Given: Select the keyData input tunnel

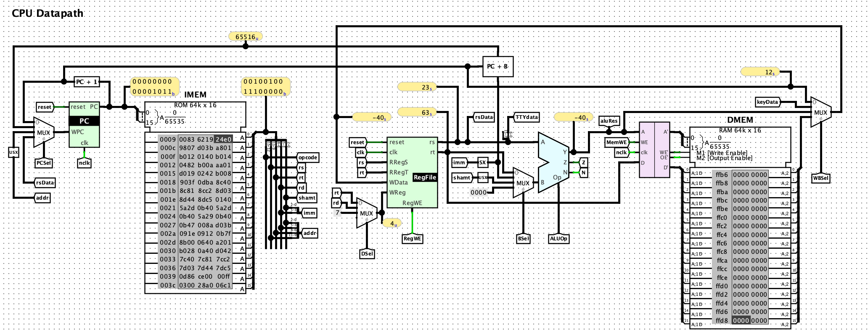Looking at the screenshot, I should [768, 102].
